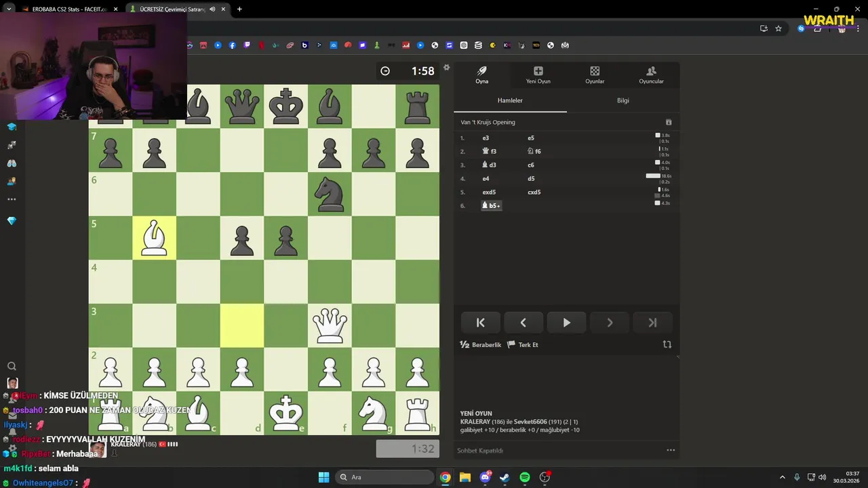Screen dimensions: 868x488
Task: Click move c6 in move list
Action: (x=531, y=165)
